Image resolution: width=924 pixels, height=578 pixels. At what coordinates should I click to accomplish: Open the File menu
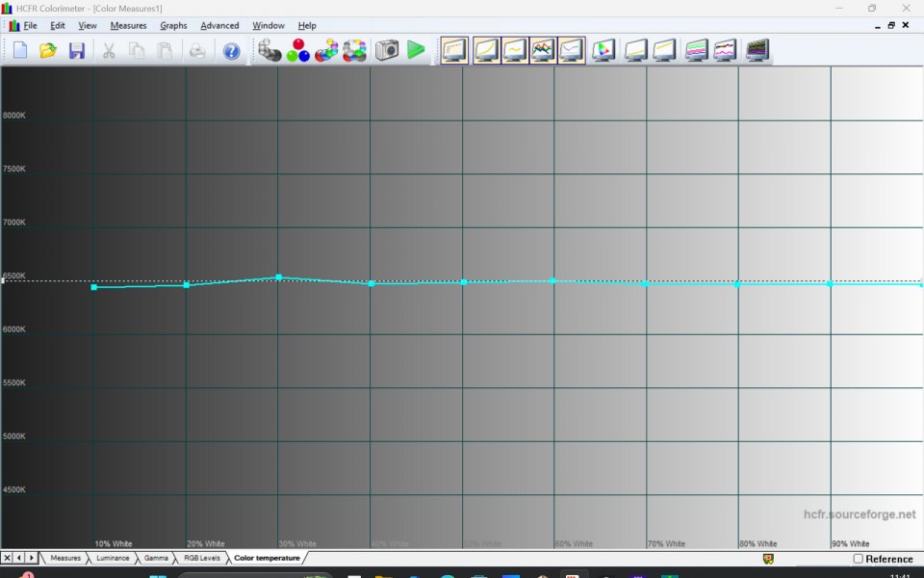(x=30, y=25)
